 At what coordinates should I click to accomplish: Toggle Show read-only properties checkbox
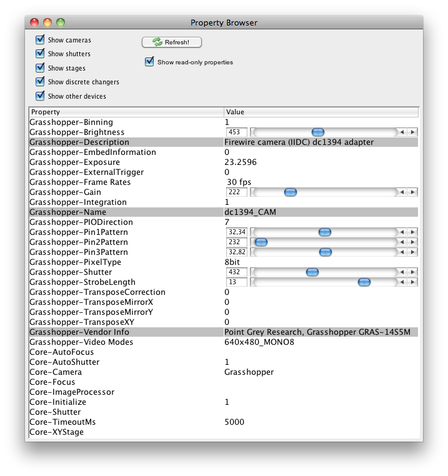(149, 62)
